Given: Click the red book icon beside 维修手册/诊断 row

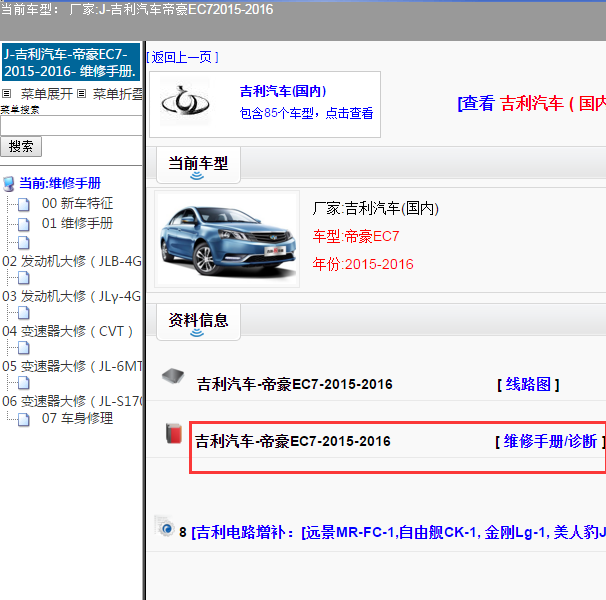Looking at the screenshot, I should coord(174,433).
